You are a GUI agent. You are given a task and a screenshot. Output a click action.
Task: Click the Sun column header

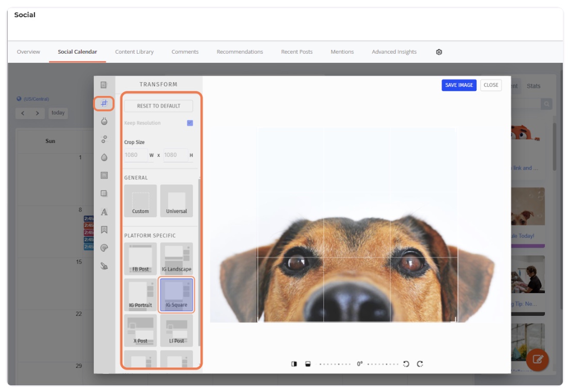(50, 141)
